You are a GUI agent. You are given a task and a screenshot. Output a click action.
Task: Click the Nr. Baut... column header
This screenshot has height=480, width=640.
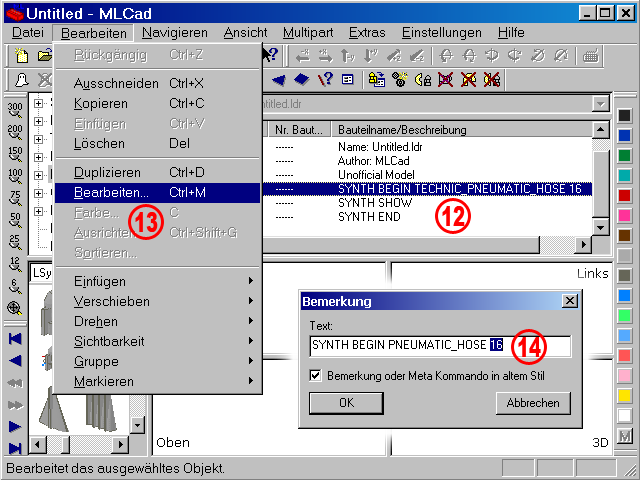tap(299, 130)
